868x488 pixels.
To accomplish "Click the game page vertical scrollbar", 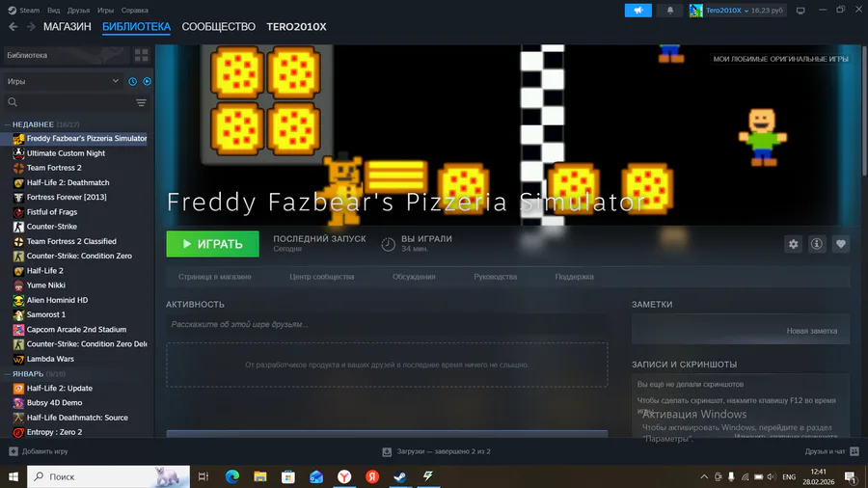I will click(865, 111).
